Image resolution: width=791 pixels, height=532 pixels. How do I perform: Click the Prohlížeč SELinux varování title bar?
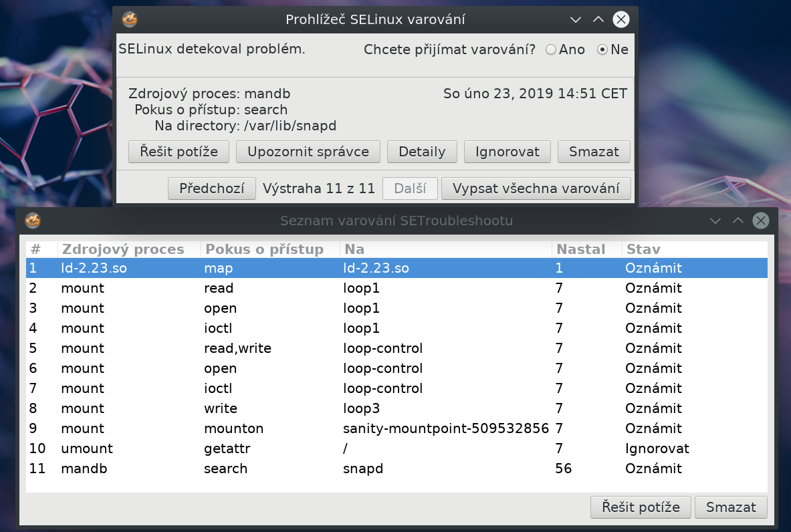coord(375,19)
